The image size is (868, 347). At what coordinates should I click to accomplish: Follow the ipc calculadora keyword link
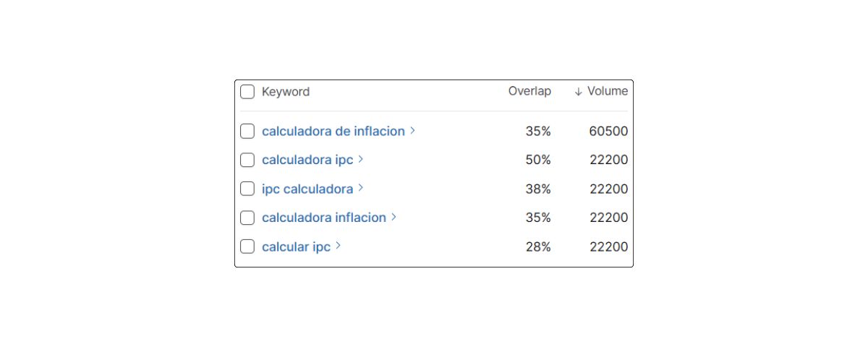[307, 189]
